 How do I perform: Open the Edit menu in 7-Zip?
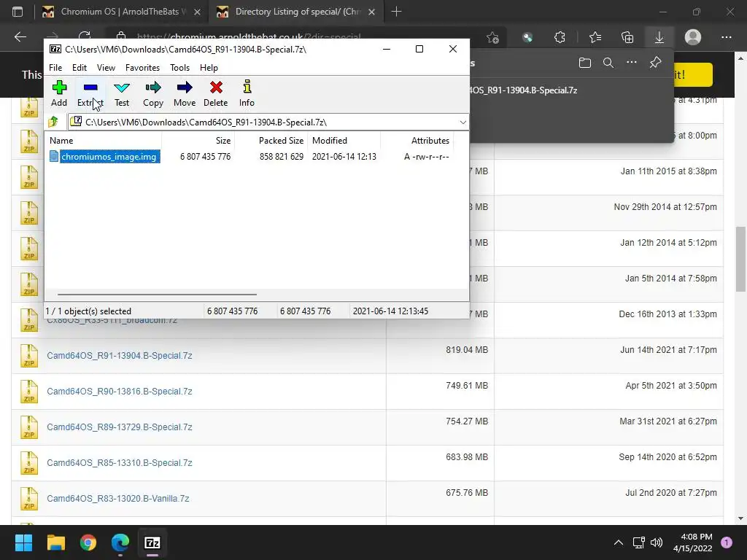[79, 68]
